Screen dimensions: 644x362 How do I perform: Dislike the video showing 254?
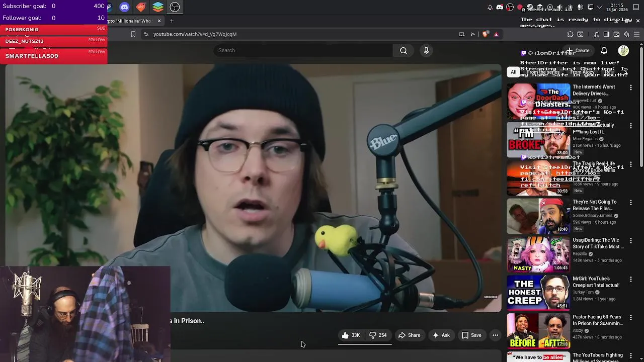click(378, 335)
